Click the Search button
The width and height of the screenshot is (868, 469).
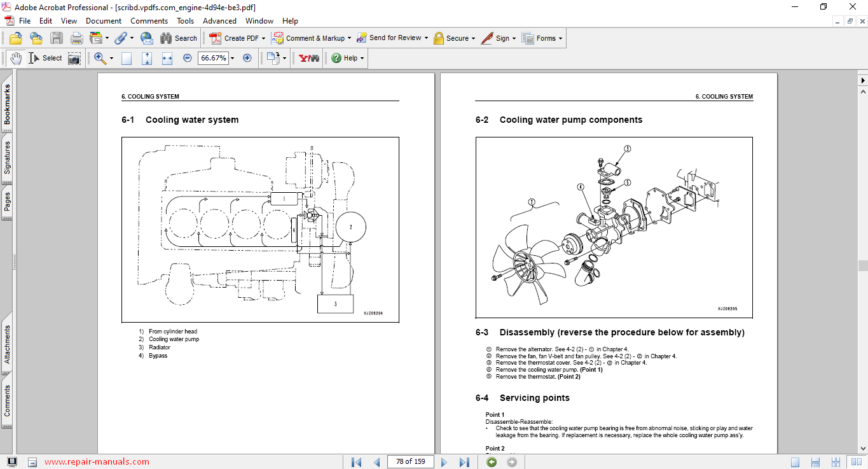coord(179,38)
